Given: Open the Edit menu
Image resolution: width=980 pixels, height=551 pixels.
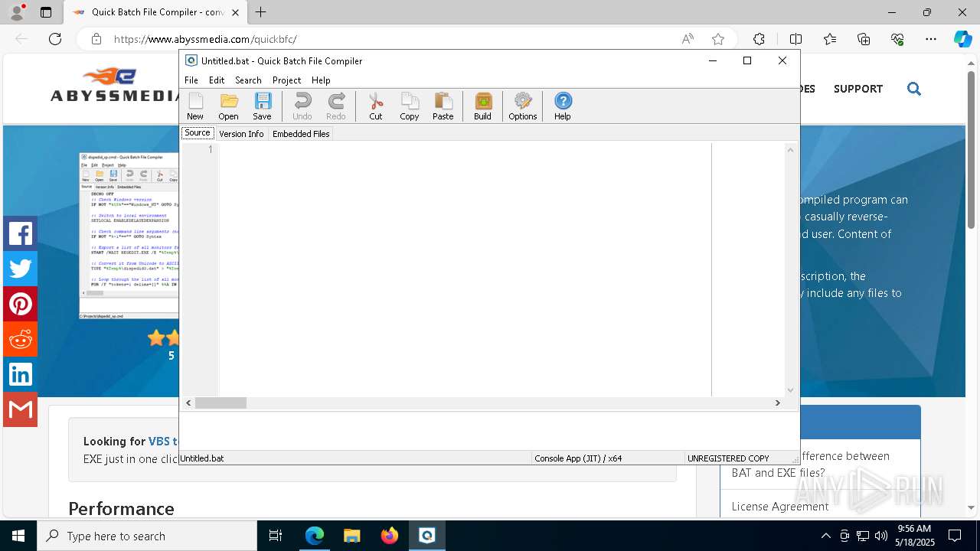Looking at the screenshot, I should [217, 80].
